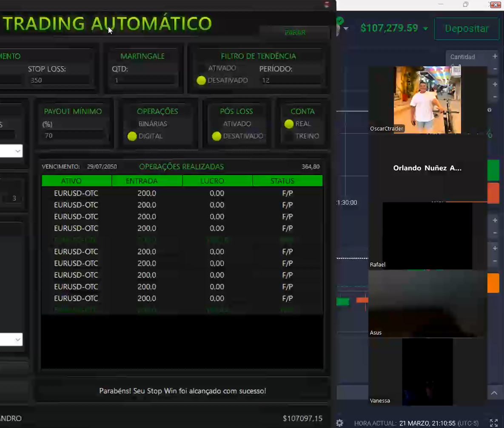Viewport: 504px width, 428px height.
Task: Select the REAL account option
Action: [x=298, y=124]
